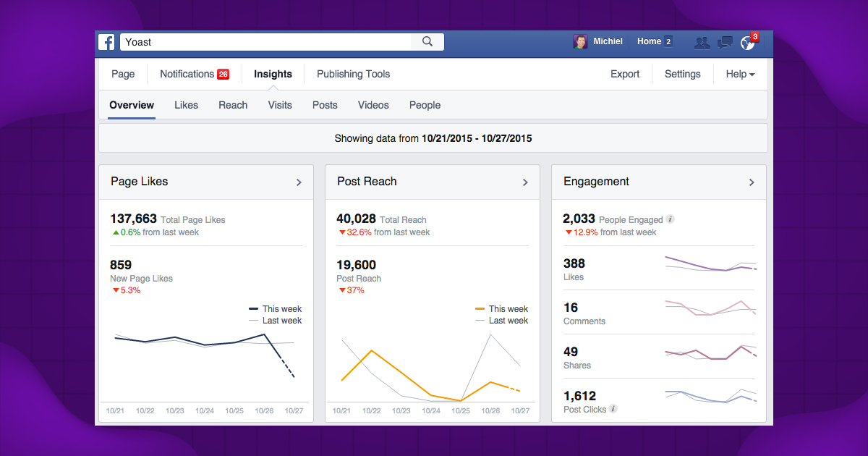Click the red 32.6% down arrow
Image resolution: width=868 pixels, height=456 pixels.
point(342,232)
